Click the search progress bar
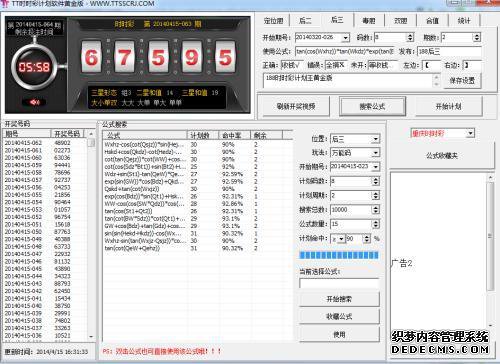The height and width of the screenshot is (364, 500). (339, 255)
